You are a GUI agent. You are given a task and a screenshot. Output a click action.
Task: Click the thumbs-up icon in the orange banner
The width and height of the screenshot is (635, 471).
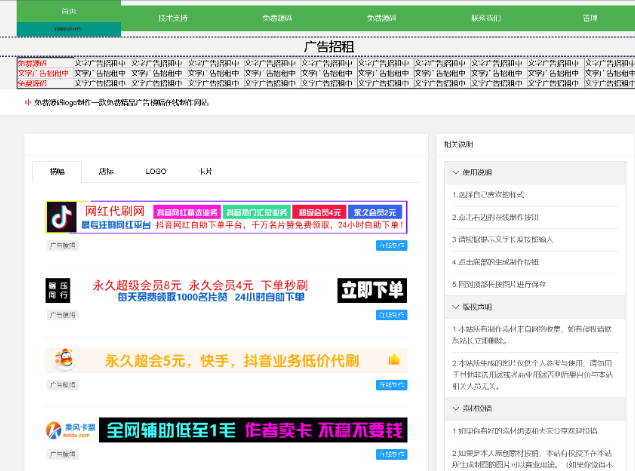tap(394, 360)
